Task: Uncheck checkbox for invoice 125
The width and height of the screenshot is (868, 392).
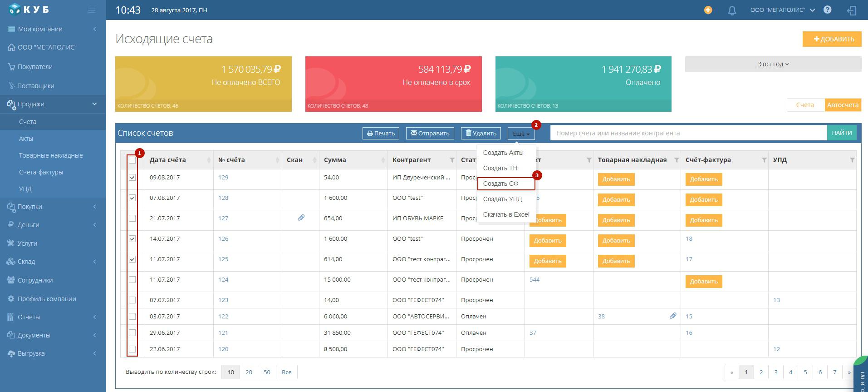Action: pos(132,259)
